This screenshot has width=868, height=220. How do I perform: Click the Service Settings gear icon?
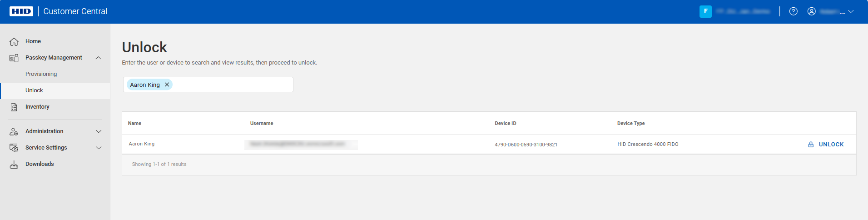[14, 148]
